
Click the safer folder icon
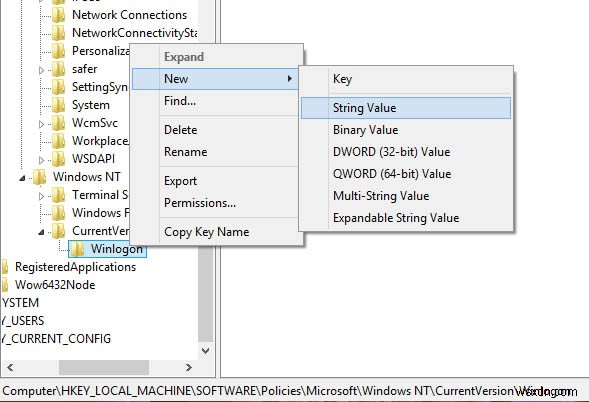coord(59,69)
